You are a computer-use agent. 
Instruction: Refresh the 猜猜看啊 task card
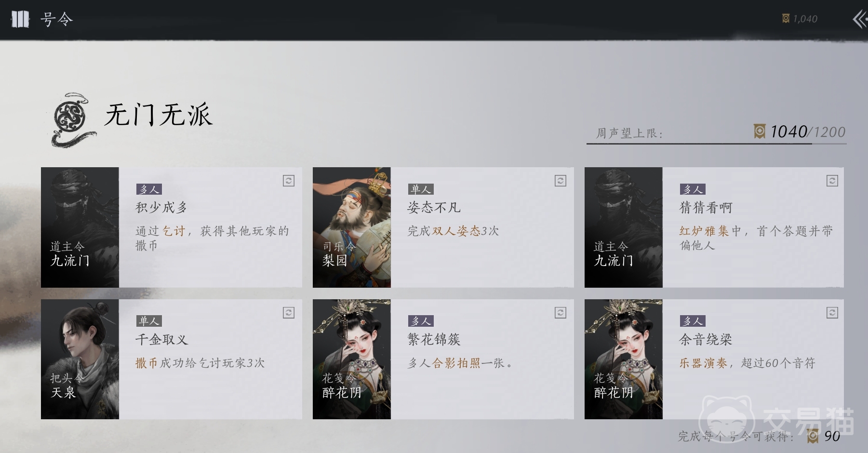pos(832,181)
